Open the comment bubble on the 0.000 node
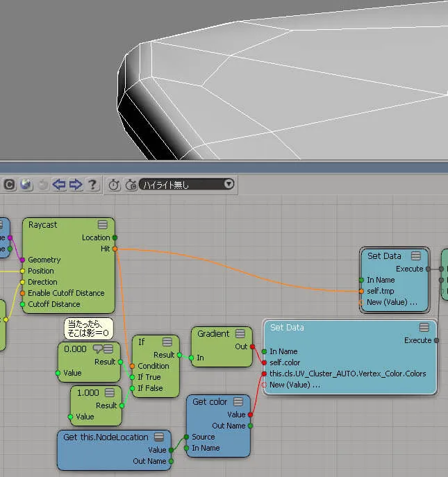Viewport: 448px width, 477px height. coord(97,349)
